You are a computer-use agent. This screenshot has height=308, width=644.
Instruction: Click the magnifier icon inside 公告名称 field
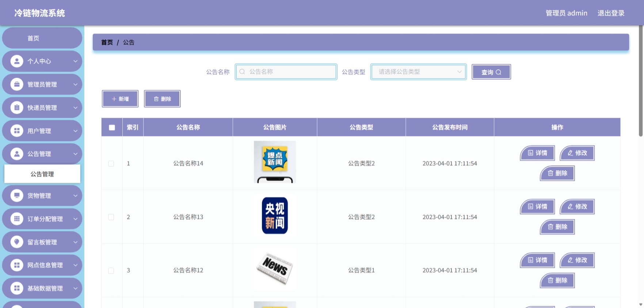coord(242,72)
